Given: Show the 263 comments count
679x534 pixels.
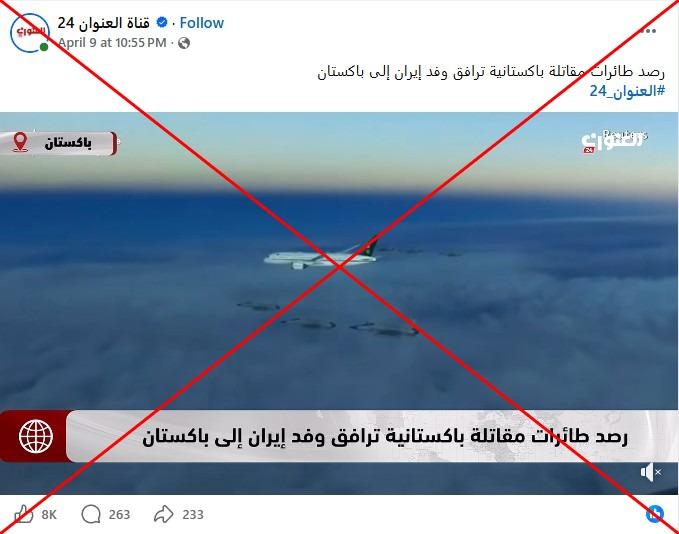Looking at the screenshot, I should (x=119, y=515).
